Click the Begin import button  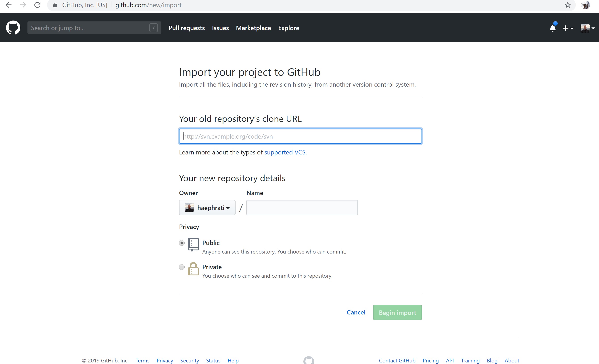(397, 312)
